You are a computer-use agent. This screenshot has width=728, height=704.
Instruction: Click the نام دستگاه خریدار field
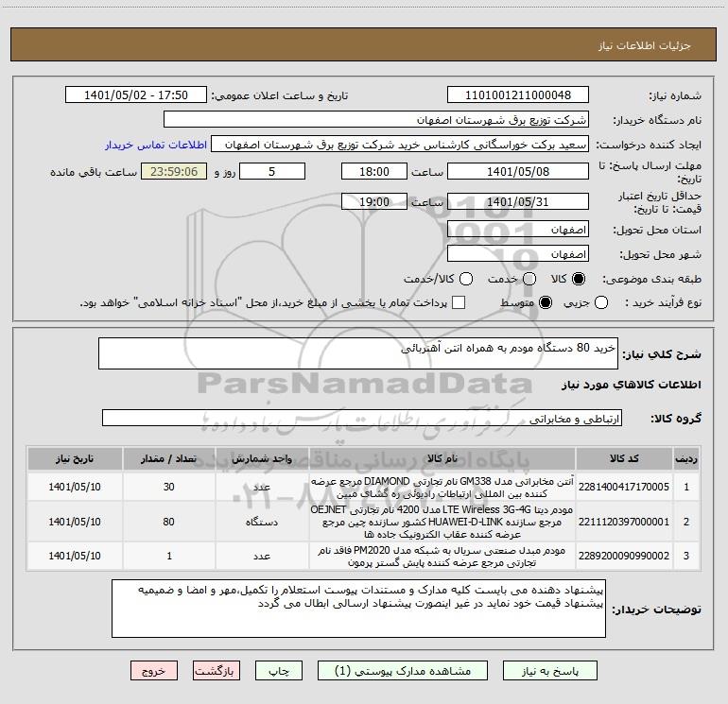[x=376, y=120]
